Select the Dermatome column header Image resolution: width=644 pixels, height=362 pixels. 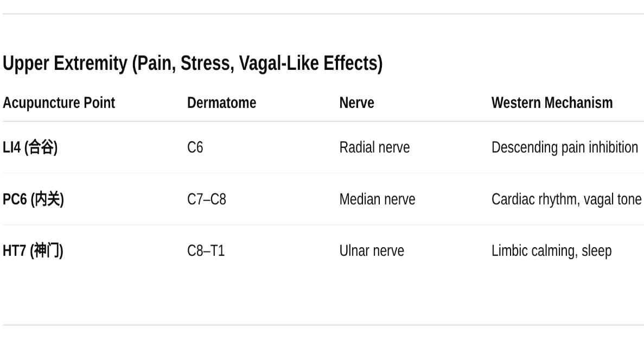[x=221, y=103]
